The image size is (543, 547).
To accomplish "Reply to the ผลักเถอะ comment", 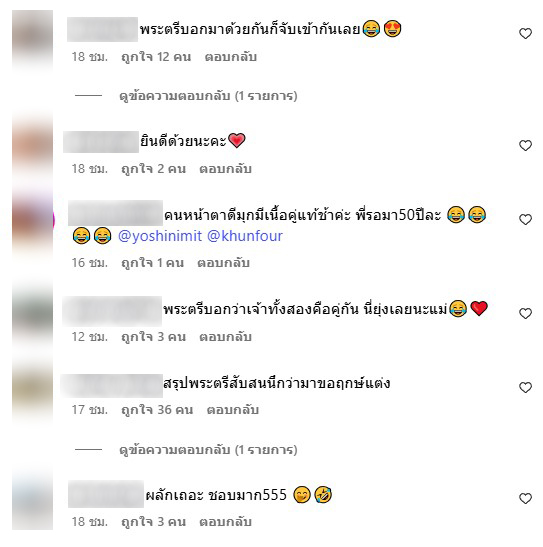I will tap(225, 522).
